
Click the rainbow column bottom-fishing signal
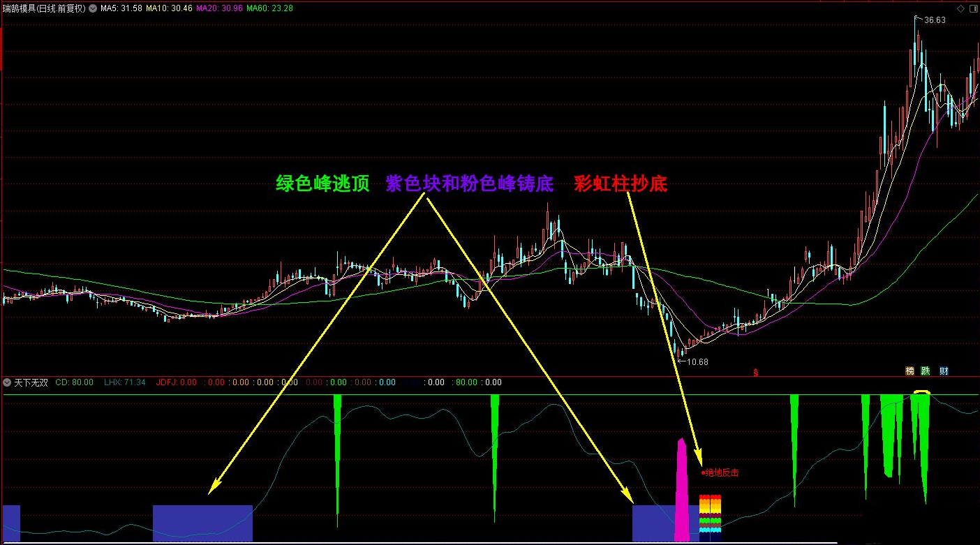point(710,514)
